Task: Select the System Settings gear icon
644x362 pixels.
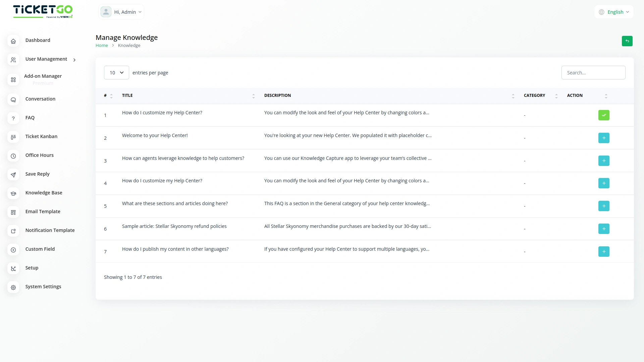Action: click(x=13, y=288)
